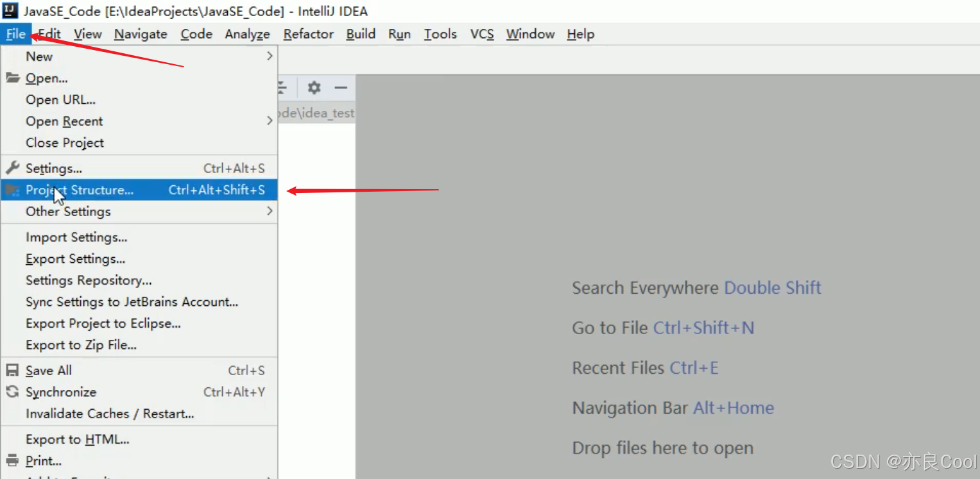Open Settings Repository...
The height and width of the screenshot is (479, 980).
[x=139, y=280]
